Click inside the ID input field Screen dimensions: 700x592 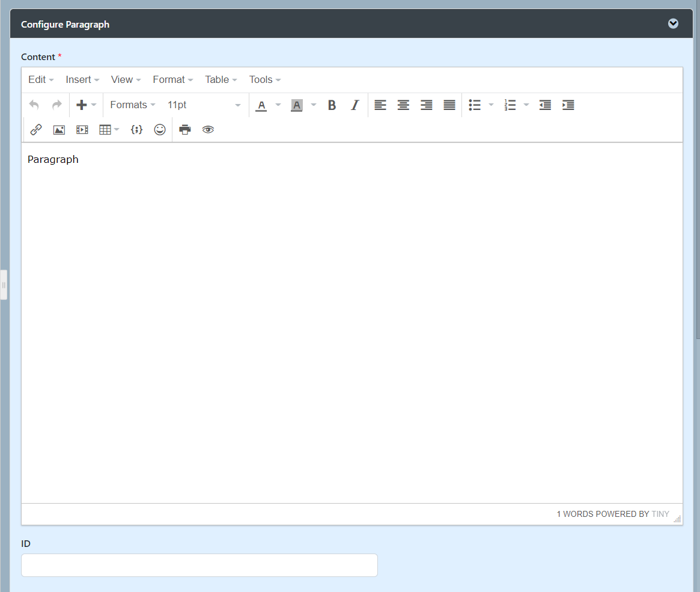(x=199, y=566)
